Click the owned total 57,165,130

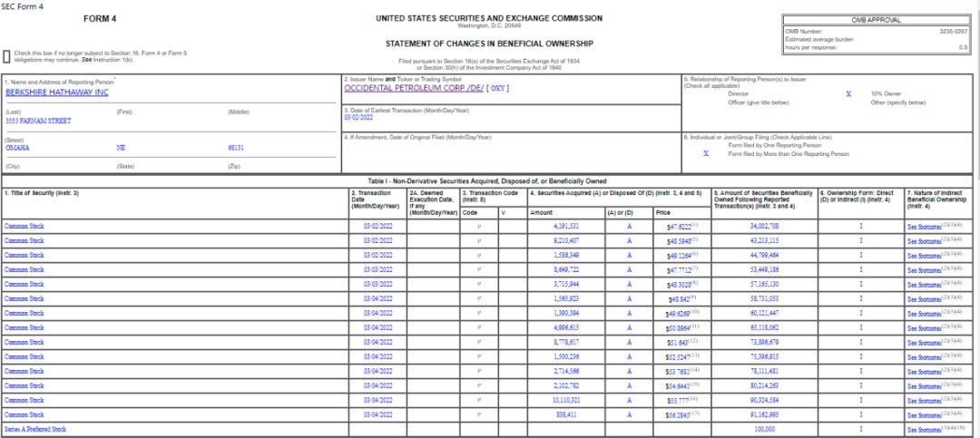pyautogui.click(x=764, y=285)
